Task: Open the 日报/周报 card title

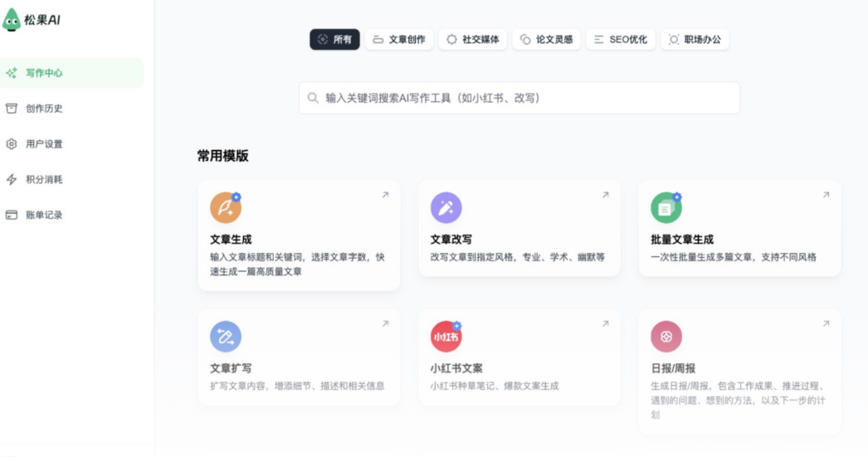Action: (x=673, y=368)
